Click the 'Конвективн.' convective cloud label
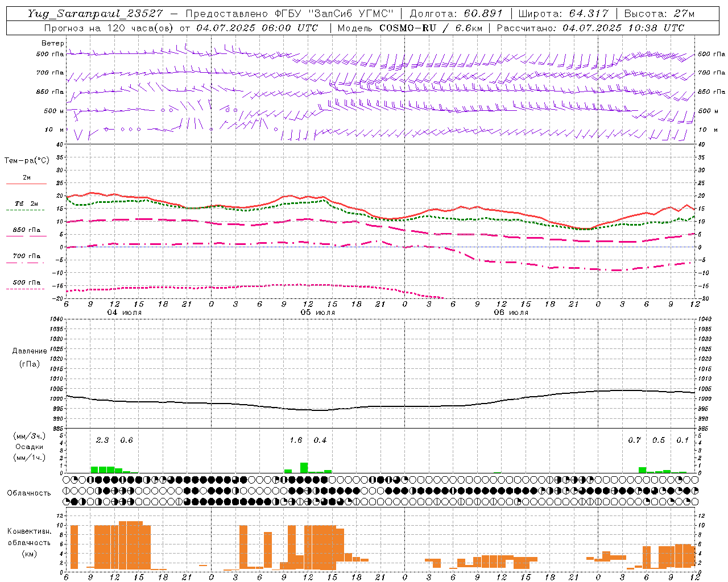Image resolution: width=728 pixels, height=582 pixels. coord(29,531)
